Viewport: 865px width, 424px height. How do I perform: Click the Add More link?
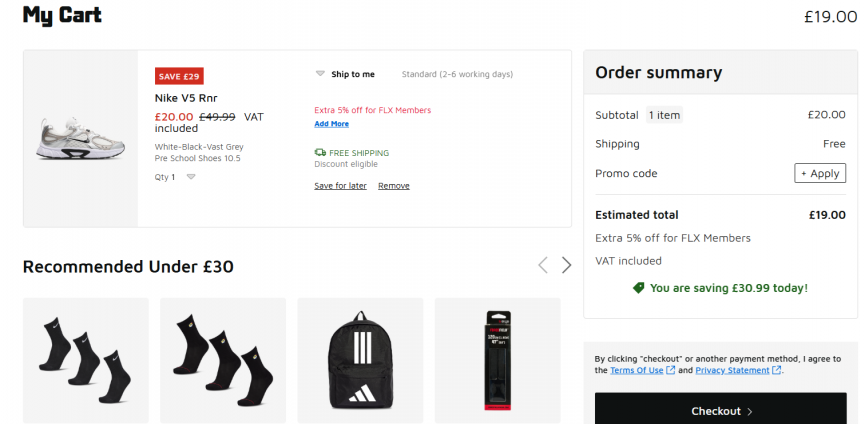click(332, 124)
